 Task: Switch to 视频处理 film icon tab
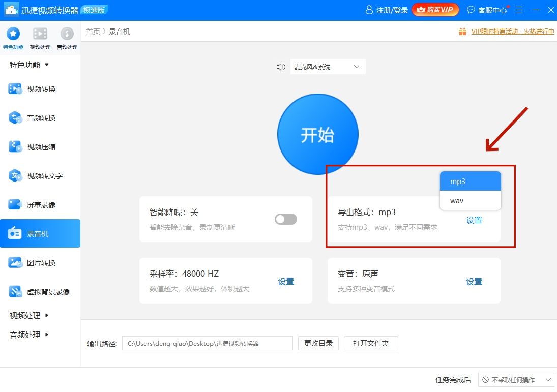pyautogui.click(x=40, y=34)
